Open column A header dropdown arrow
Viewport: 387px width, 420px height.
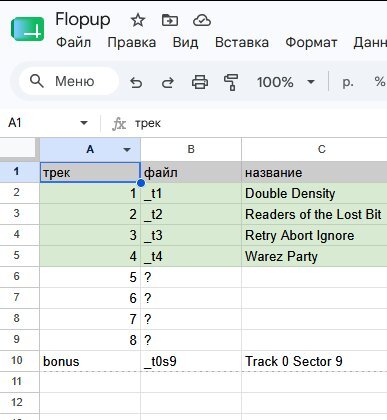click(127, 150)
